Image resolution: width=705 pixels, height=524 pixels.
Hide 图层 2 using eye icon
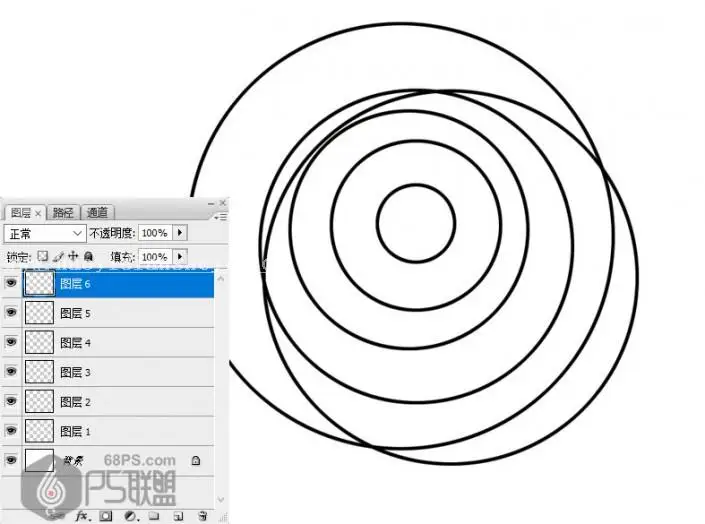11,401
